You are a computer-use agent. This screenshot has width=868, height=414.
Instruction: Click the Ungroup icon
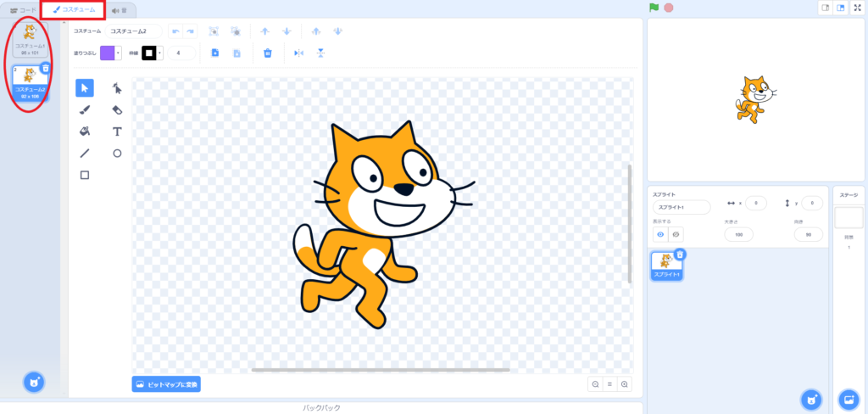coord(236,31)
